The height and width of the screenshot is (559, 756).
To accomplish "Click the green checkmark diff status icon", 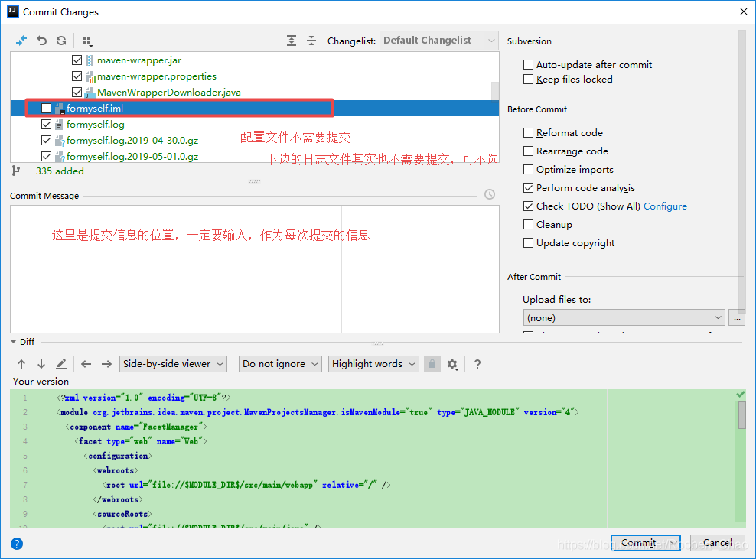I will click(x=741, y=395).
